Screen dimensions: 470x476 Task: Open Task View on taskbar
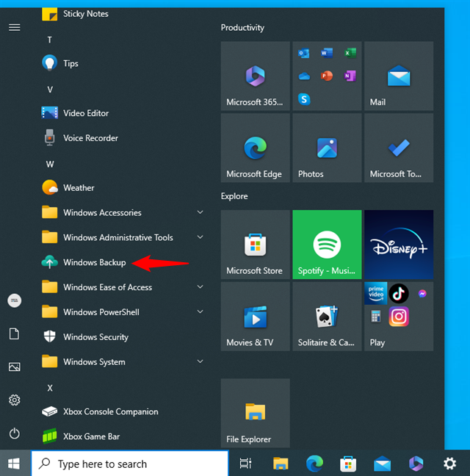(245, 464)
